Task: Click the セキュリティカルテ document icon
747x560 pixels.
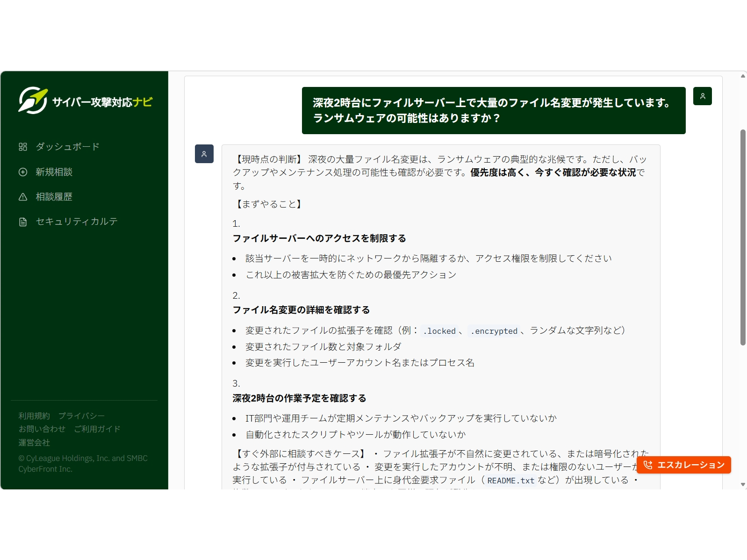Action: click(x=23, y=222)
